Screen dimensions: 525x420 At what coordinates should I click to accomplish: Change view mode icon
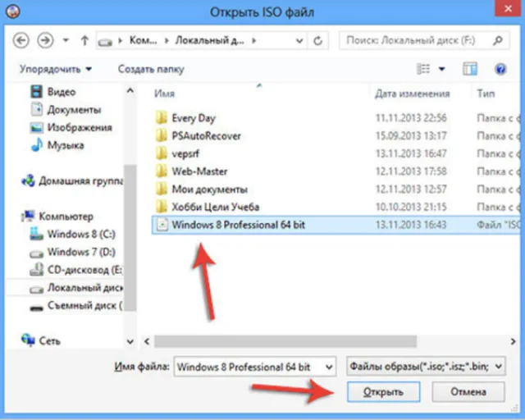(x=423, y=69)
